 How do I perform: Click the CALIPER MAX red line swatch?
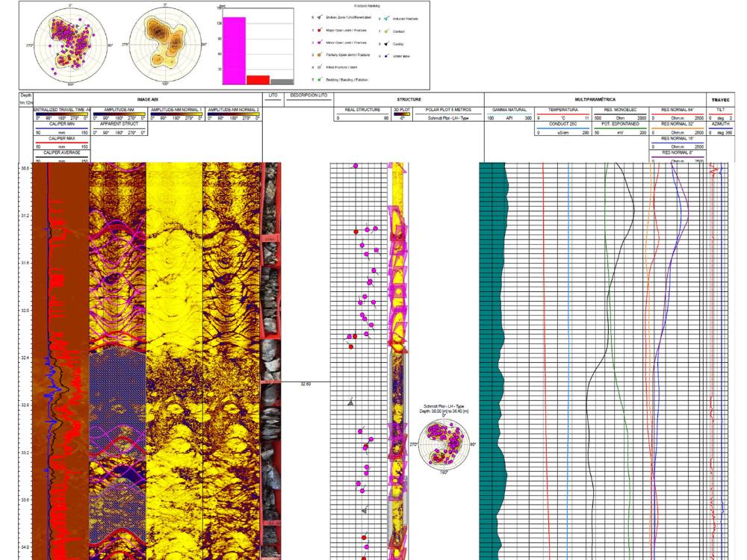point(61,143)
